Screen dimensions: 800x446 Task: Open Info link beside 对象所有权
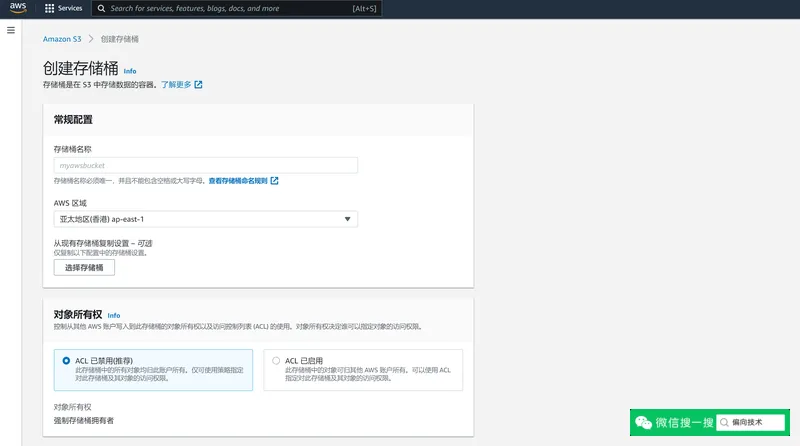tap(114, 315)
